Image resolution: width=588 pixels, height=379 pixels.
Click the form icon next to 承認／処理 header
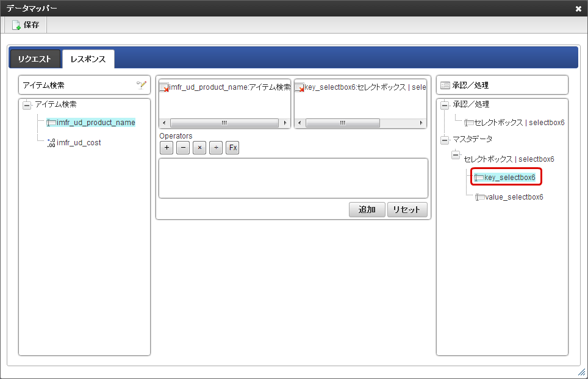point(445,85)
